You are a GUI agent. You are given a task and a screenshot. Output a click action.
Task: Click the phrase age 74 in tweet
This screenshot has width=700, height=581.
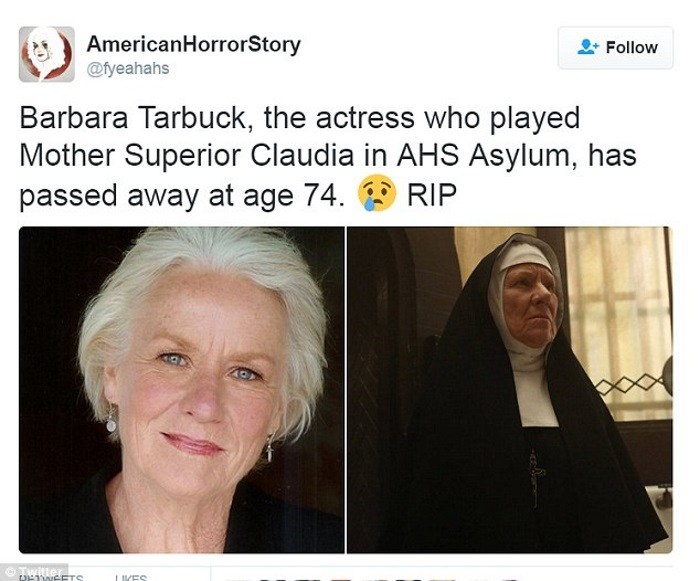[290, 196]
